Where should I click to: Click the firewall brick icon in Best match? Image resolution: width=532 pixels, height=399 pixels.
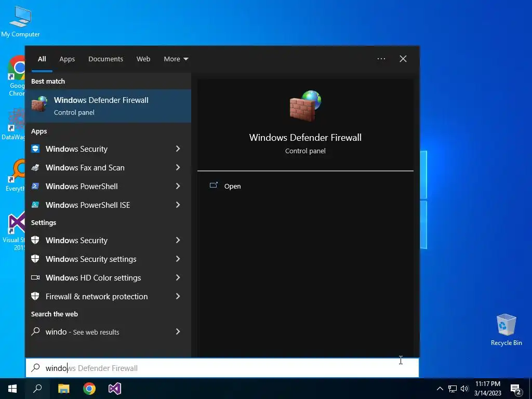click(39, 104)
